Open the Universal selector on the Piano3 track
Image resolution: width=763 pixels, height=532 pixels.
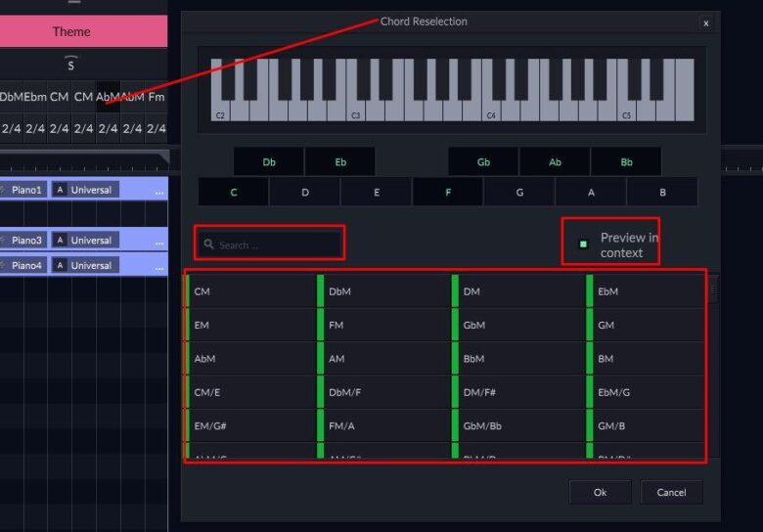[91, 241]
